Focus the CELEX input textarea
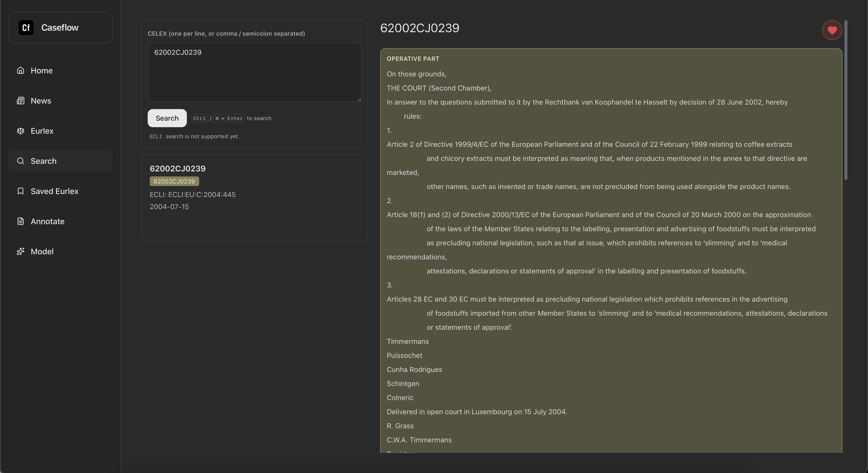 [254, 72]
